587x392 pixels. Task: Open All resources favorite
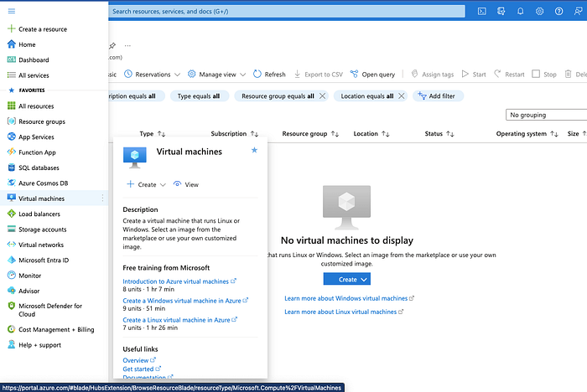36,106
